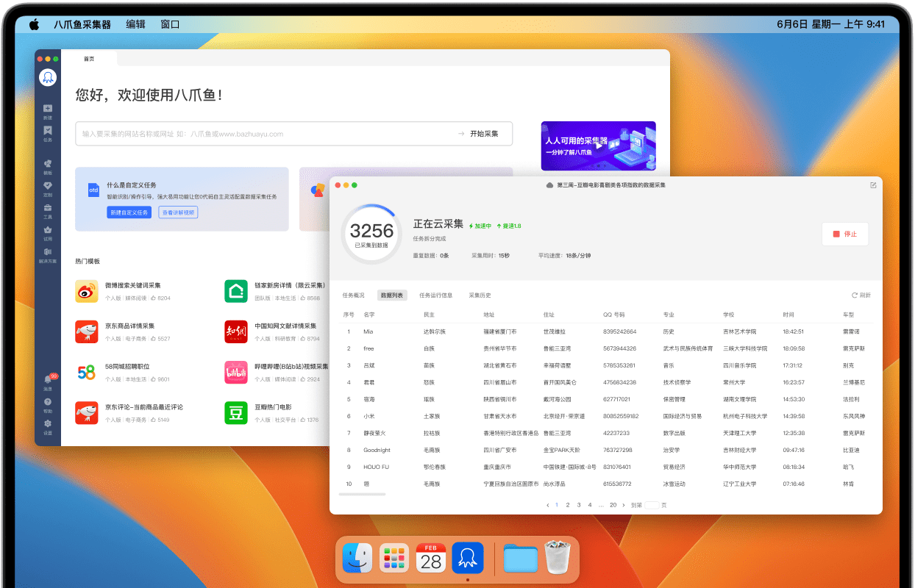This screenshot has height=588, width=915.
Task: Click the 学校 column header
Action: pos(729,315)
